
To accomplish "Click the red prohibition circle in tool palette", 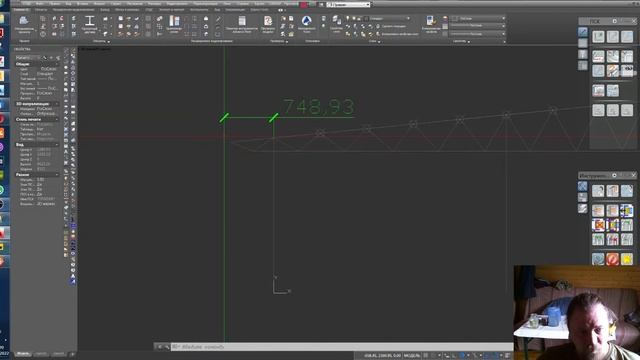I will (612, 259).
